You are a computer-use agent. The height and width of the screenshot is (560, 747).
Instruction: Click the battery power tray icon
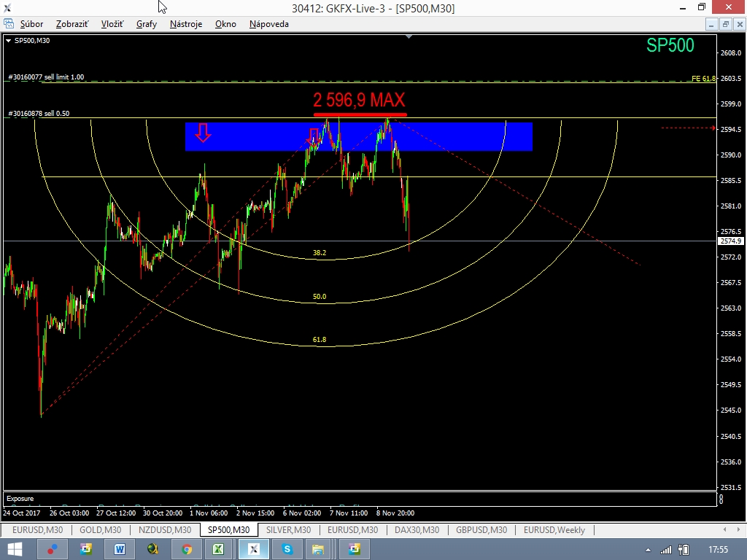tap(683, 550)
